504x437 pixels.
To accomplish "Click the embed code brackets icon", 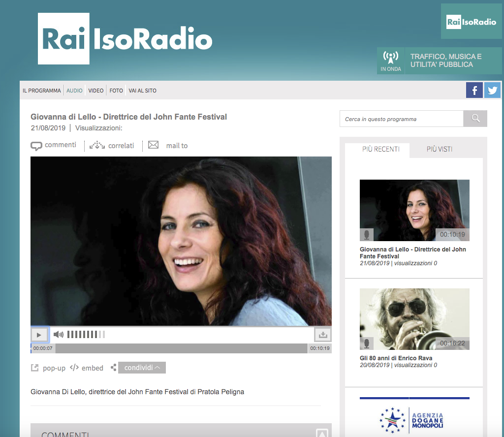I will tap(74, 367).
